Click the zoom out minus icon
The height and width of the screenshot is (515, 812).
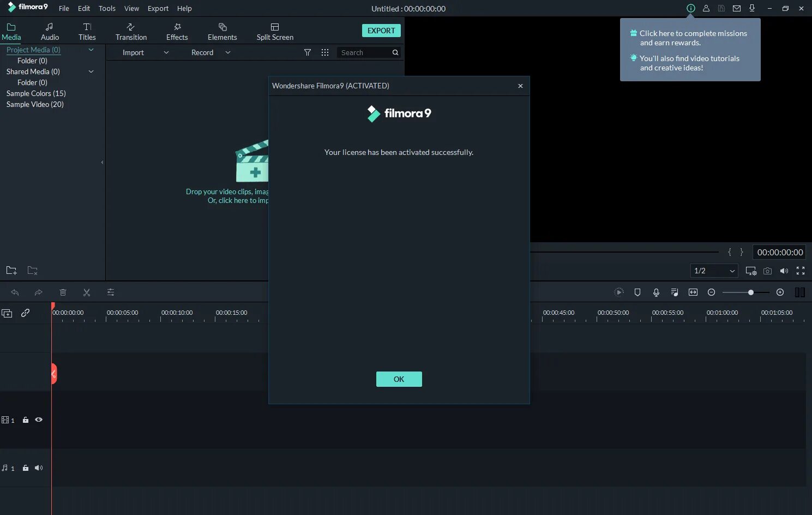click(711, 292)
